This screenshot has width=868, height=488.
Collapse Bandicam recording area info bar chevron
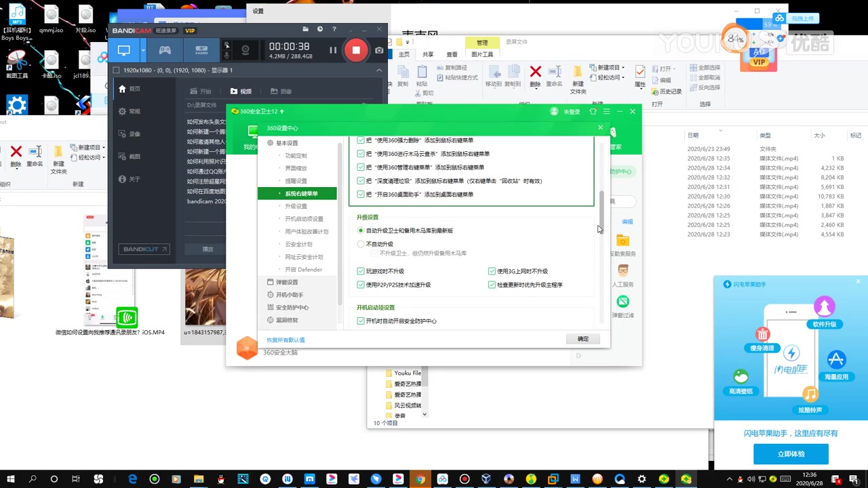pos(379,70)
